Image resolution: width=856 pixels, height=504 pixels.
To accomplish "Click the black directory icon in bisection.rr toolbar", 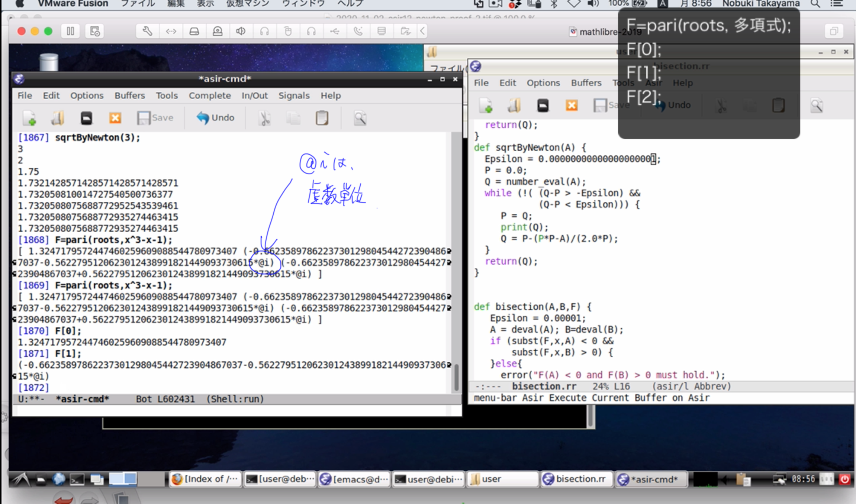I will (543, 106).
